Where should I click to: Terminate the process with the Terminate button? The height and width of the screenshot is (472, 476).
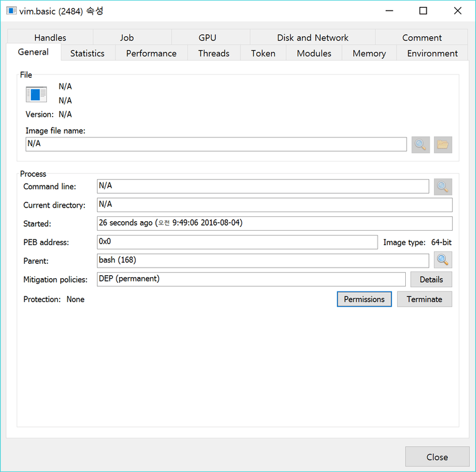pos(424,299)
